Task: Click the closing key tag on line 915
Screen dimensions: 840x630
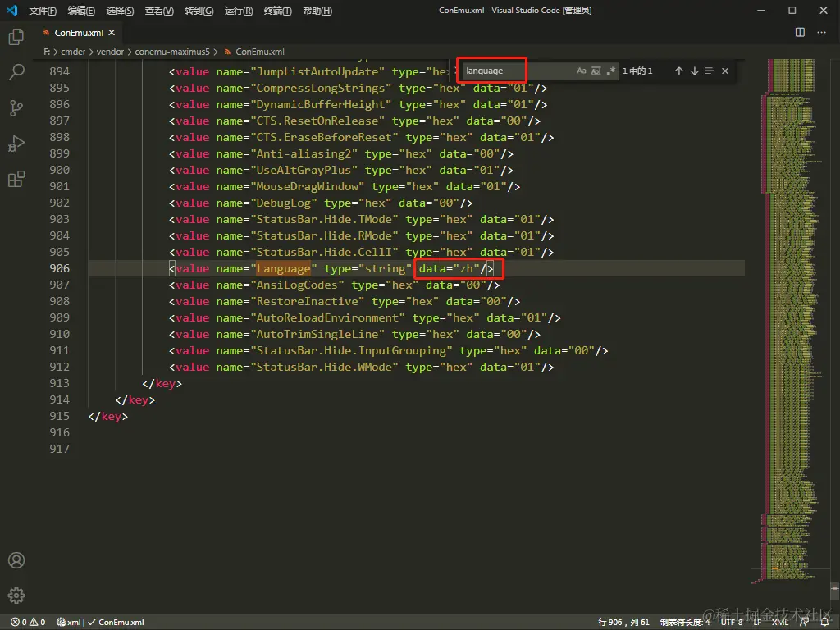Action: pos(107,416)
